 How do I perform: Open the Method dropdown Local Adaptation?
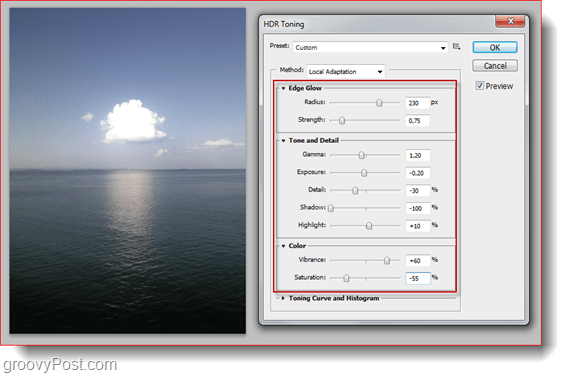[345, 72]
